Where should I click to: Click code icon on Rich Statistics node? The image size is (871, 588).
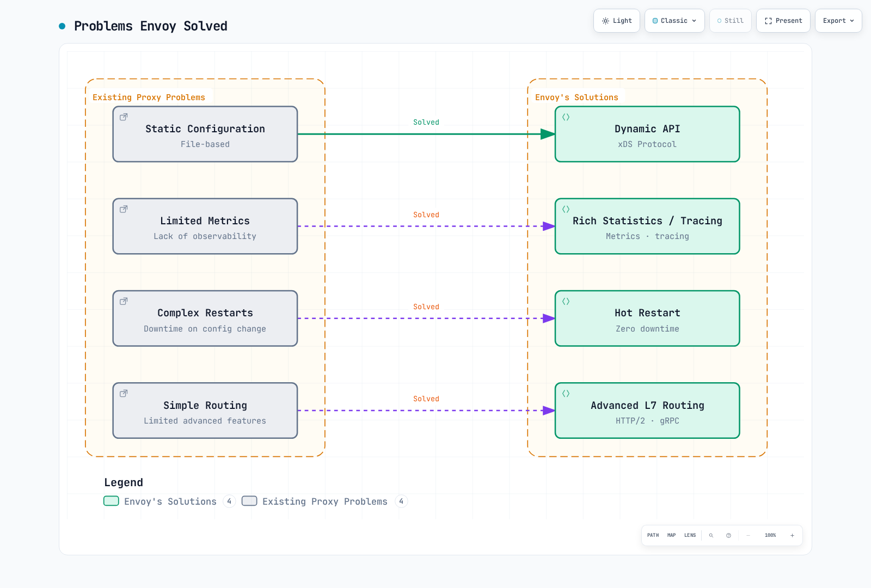566,209
